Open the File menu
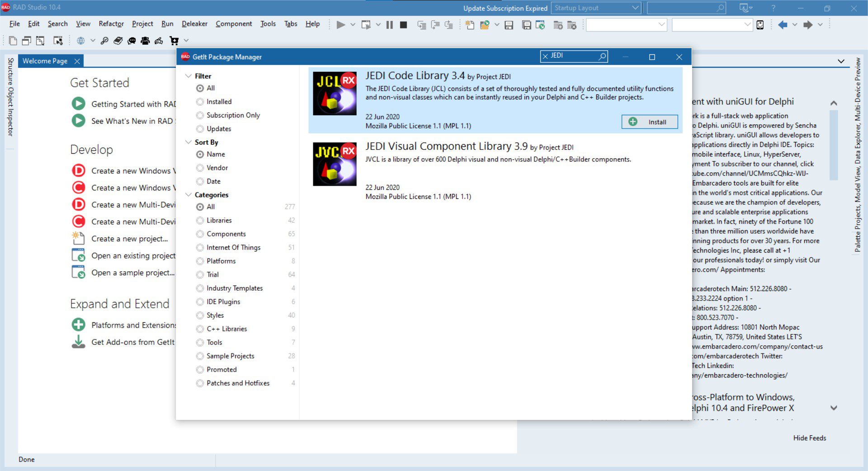868x471 pixels. coord(14,24)
